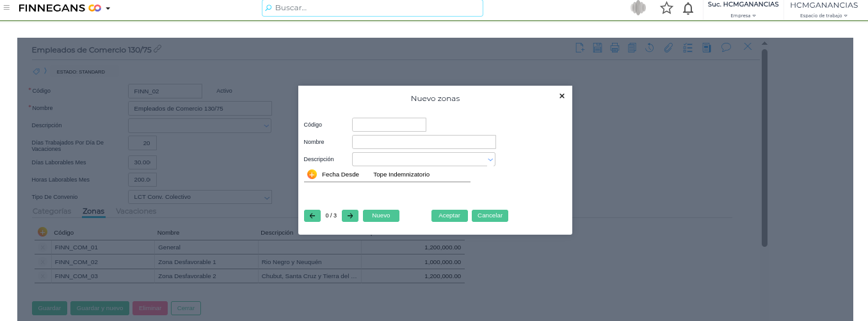This screenshot has height=321, width=868.
Task: Close the Nuevo zonas dialog with X
Action: tap(562, 96)
